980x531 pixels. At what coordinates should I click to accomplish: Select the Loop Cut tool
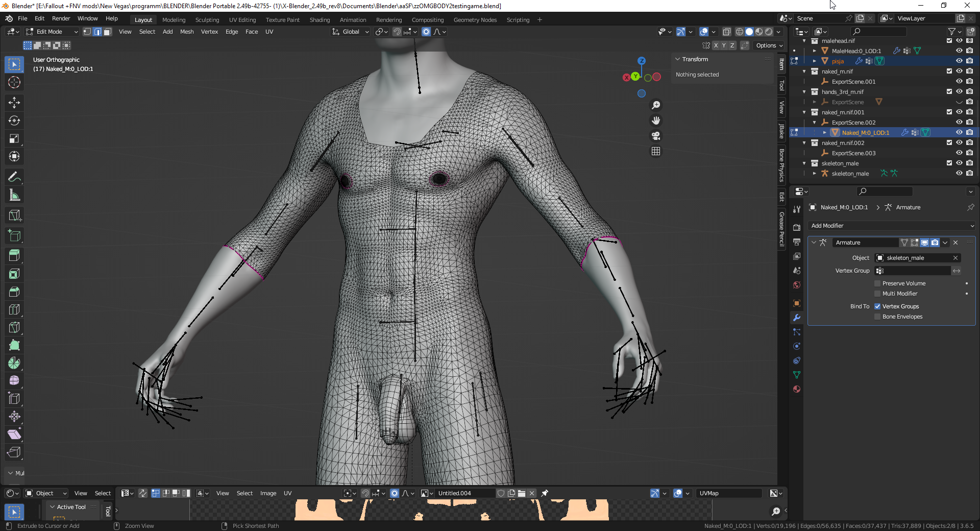pyautogui.click(x=14, y=309)
